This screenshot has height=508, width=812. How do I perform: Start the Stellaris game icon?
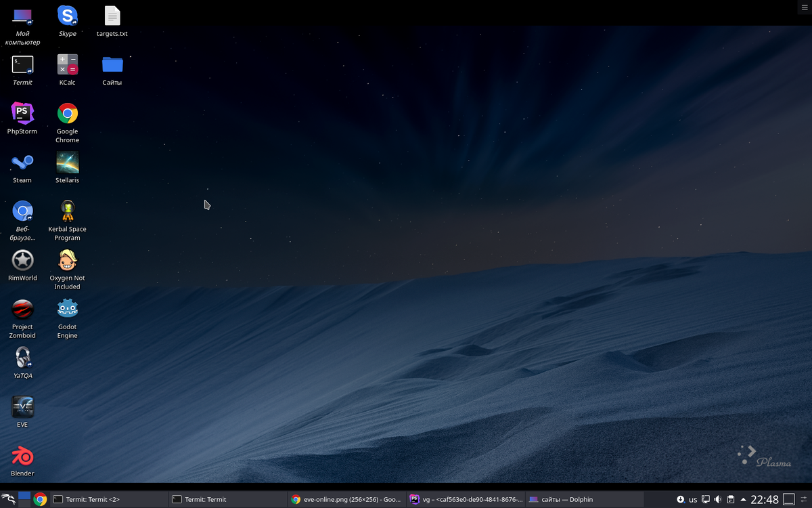(68, 167)
